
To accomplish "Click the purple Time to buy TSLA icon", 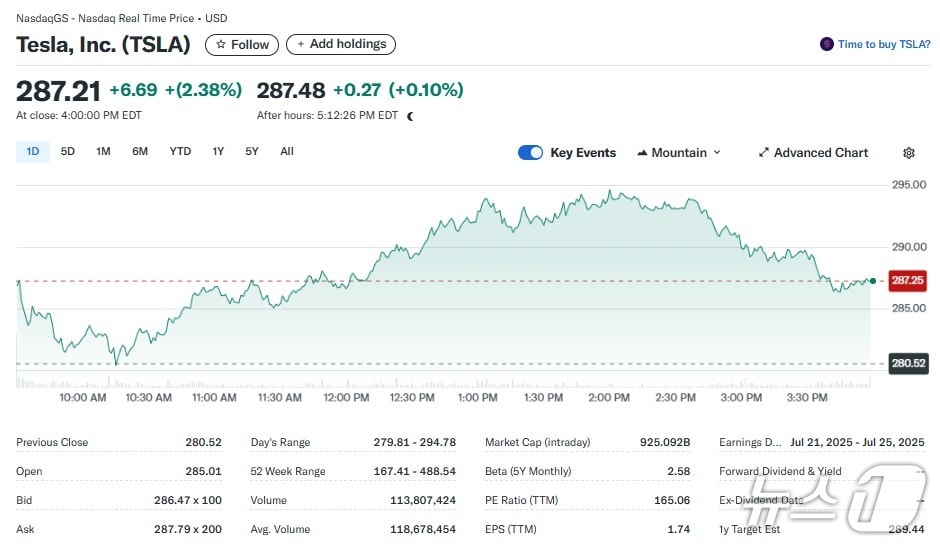I will [826, 44].
